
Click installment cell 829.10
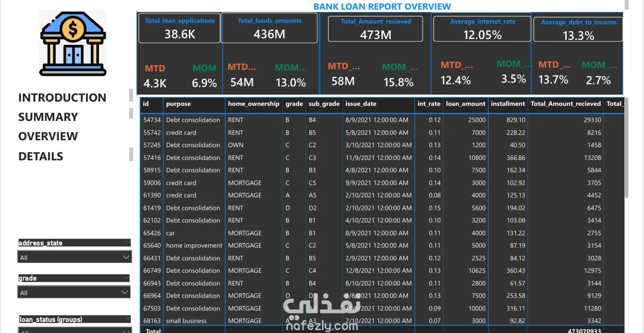coord(516,120)
